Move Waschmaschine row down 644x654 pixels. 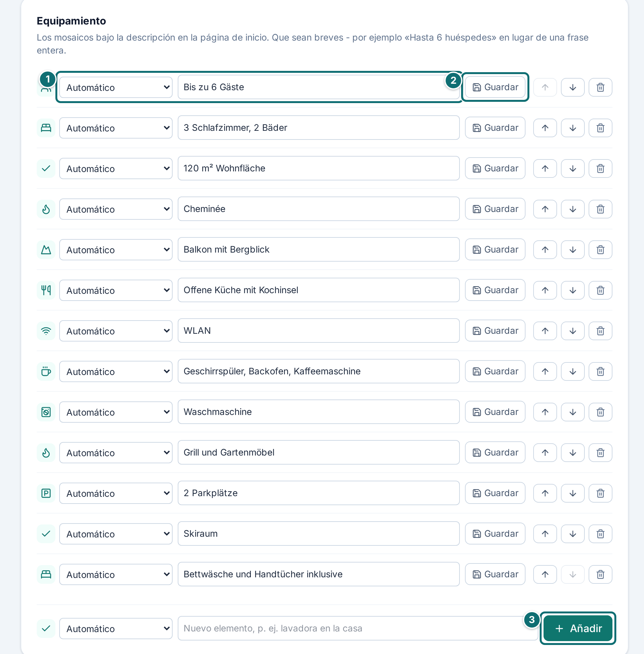[x=572, y=412]
